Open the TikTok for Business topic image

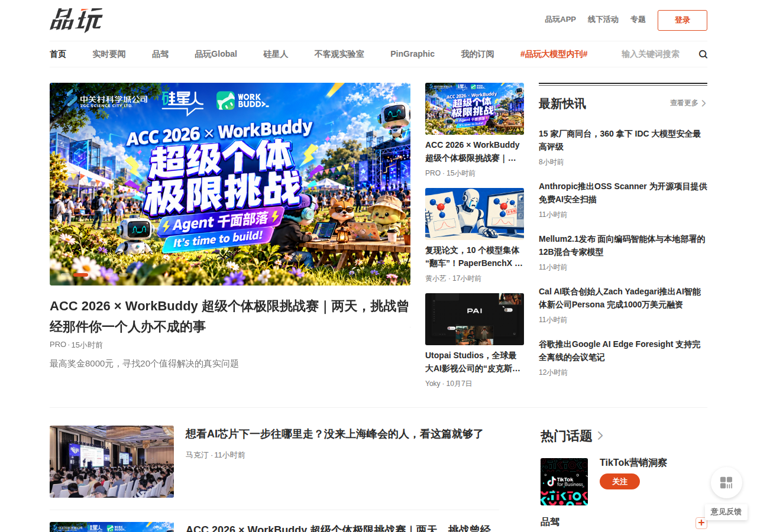coord(564,482)
